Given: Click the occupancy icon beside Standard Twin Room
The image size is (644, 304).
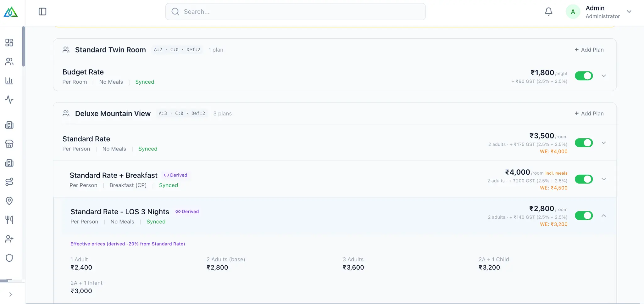Looking at the screenshot, I should [66, 50].
